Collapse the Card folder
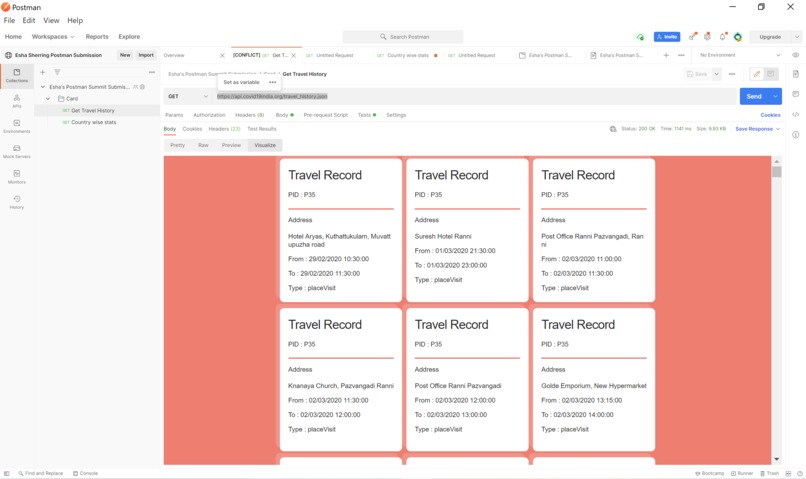806x479 pixels. point(48,99)
